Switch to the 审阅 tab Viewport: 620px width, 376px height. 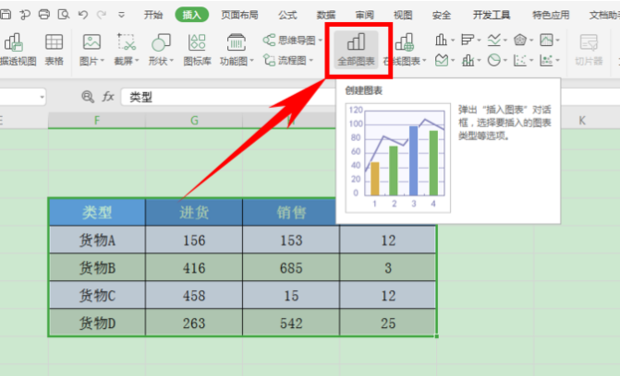click(364, 15)
